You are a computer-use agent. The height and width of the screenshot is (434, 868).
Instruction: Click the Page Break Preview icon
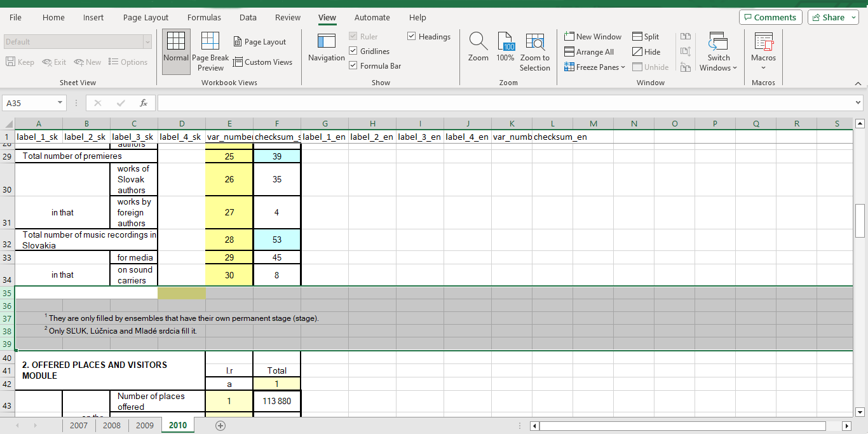tap(210, 43)
